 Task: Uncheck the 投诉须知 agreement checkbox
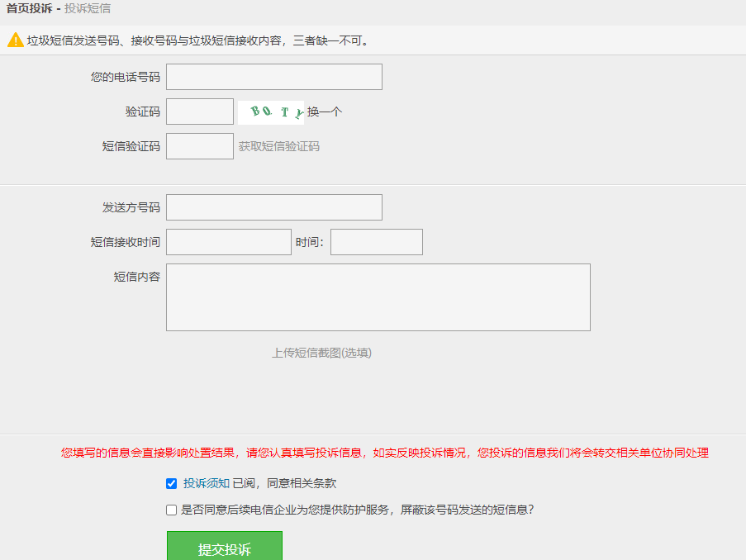[169, 485]
